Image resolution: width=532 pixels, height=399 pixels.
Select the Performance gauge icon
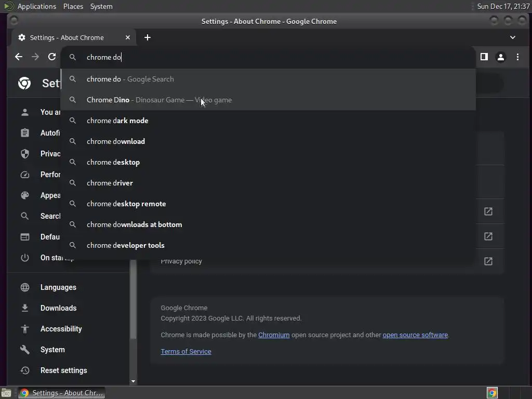(25, 175)
